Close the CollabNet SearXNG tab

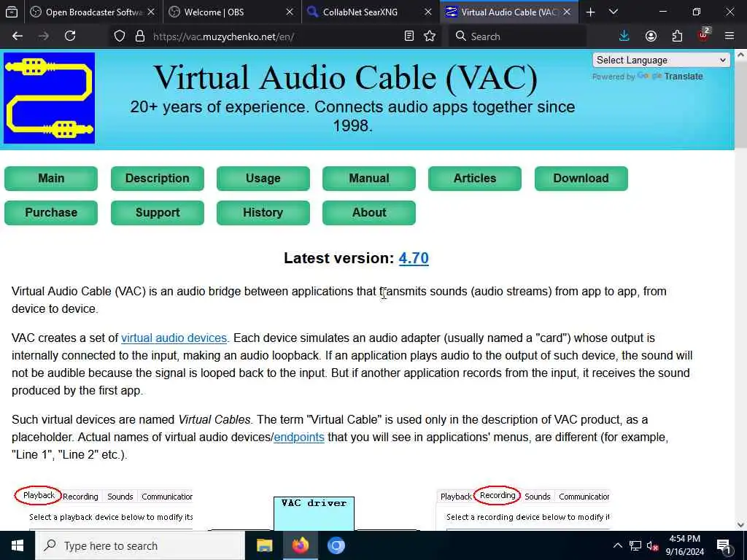pos(427,12)
